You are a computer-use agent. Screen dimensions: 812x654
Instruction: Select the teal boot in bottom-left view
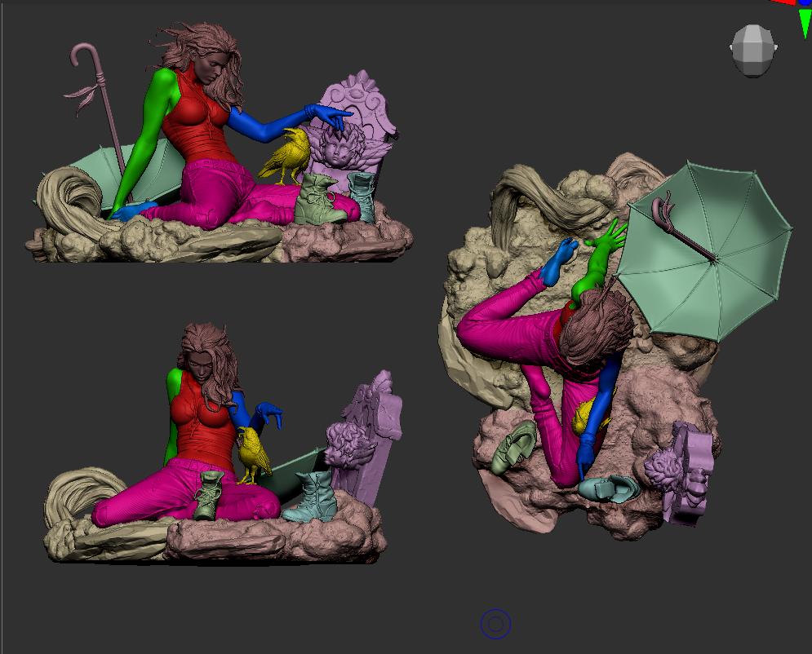[x=309, y=497]
